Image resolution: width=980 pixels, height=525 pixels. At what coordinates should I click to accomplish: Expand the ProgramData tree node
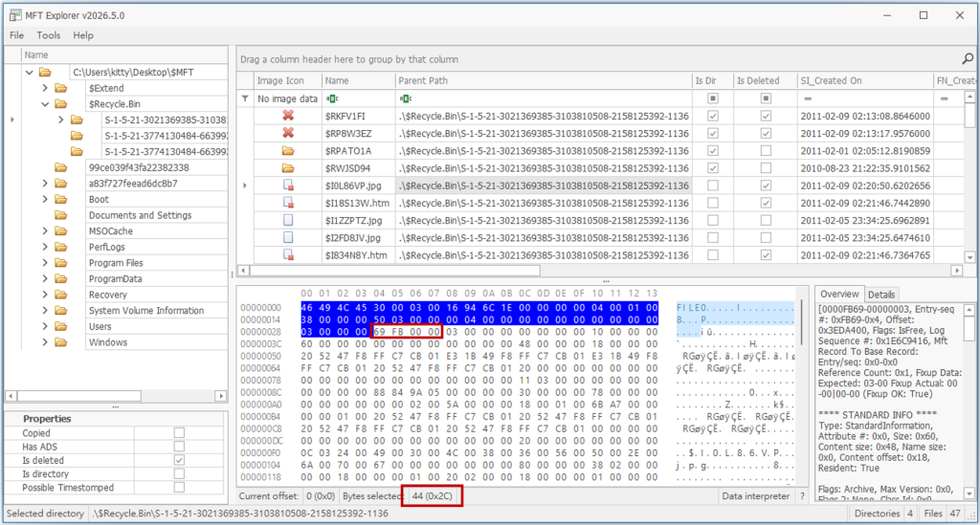(x=45, y=278)
